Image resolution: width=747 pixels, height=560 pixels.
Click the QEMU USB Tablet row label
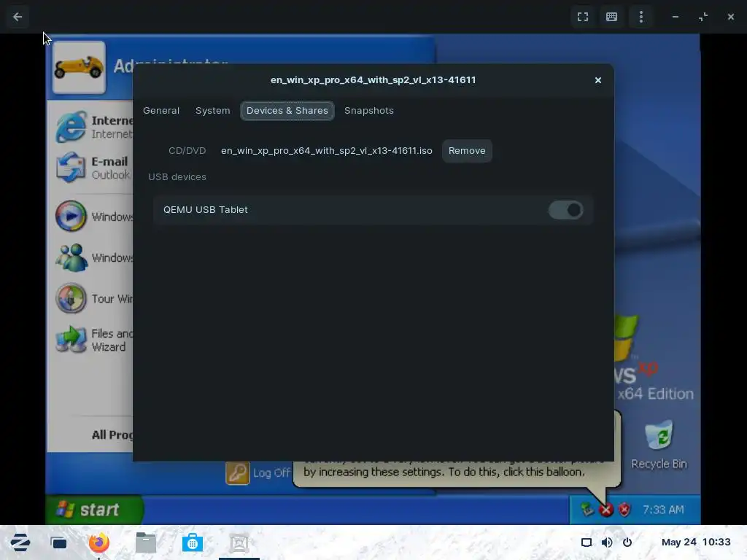(205, 210)
